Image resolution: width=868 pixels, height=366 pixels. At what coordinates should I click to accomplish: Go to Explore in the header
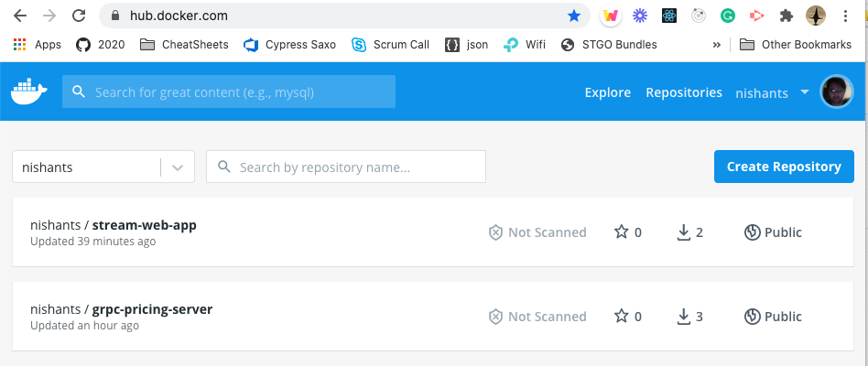[608, 92]
